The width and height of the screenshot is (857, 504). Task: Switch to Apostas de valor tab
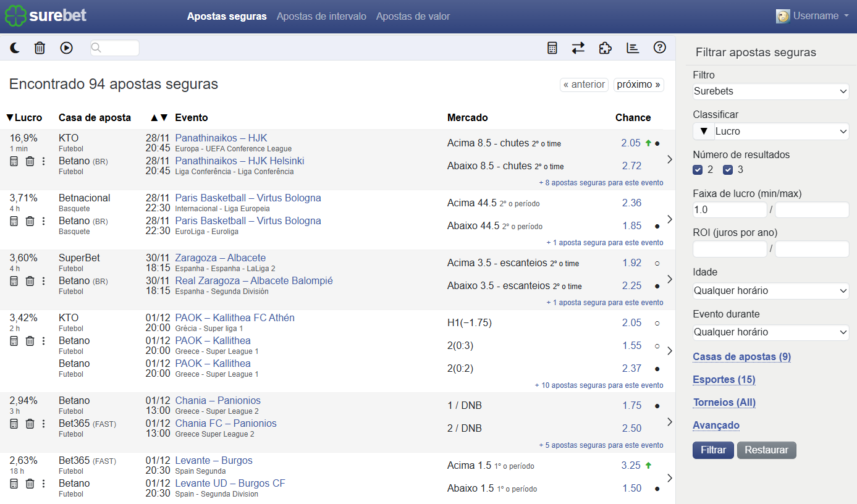[x=413, y=16]
